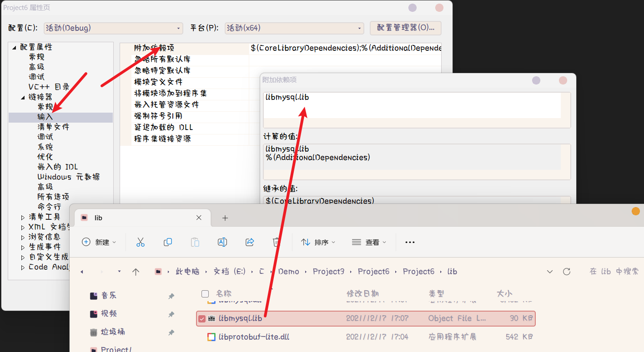Click the libmysql.lib file type icon
This screenshot has height=352, width=644.
pos(211,318)
